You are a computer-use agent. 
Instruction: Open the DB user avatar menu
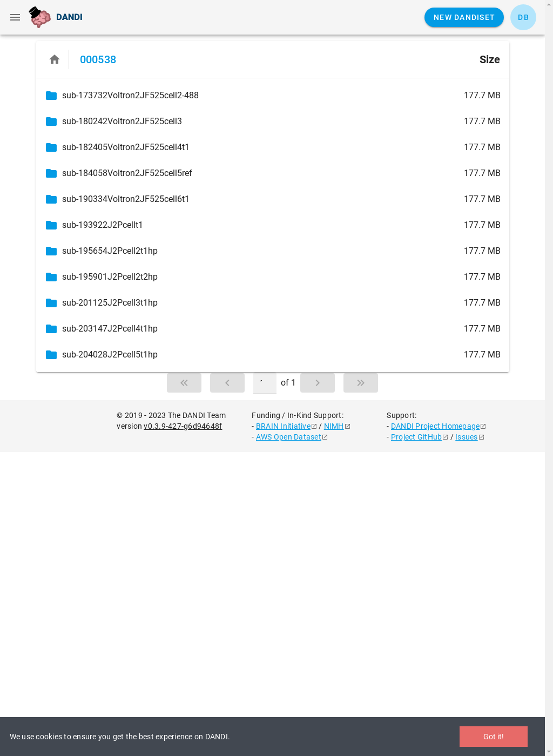pyautogui.click(x=523, y=17)
